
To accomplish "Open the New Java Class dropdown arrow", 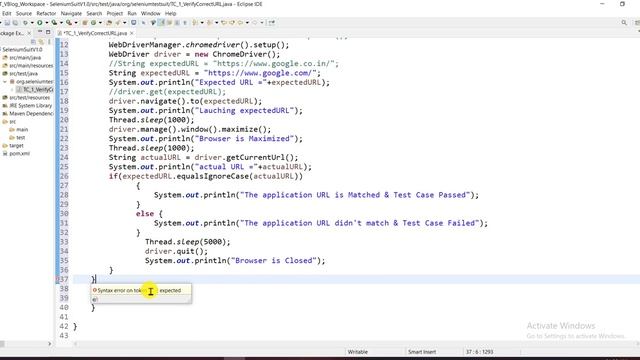I will 100,23.
